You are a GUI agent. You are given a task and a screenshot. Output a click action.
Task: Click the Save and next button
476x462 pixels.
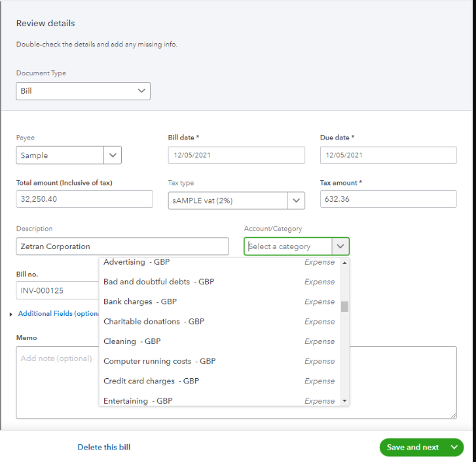412,447
